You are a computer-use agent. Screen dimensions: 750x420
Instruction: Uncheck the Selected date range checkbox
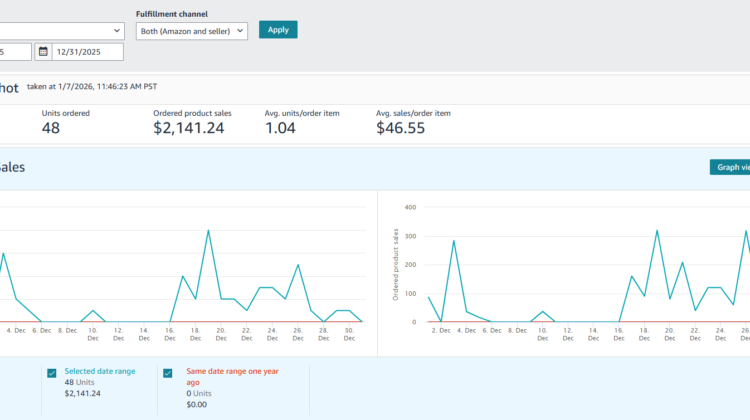(x=52, y=373)
